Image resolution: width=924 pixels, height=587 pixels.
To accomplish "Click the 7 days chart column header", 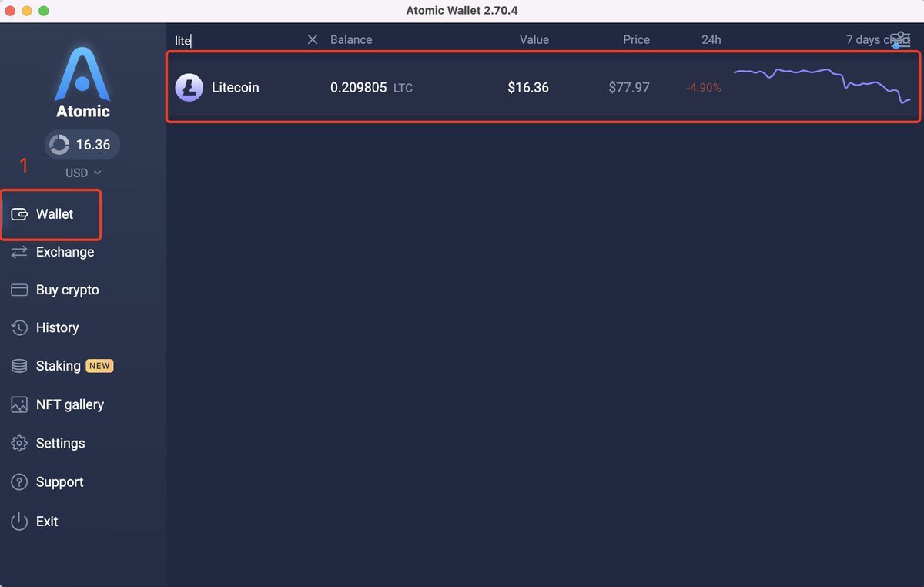I will [878, 40].
